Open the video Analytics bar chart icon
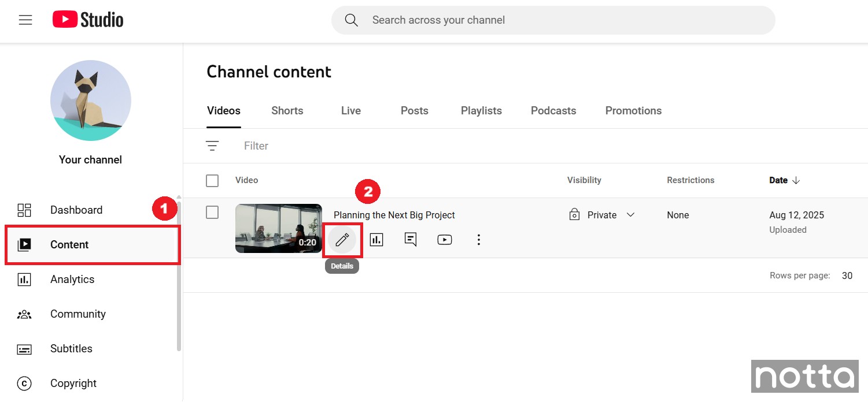868x402 pixels. click(376, 240)
